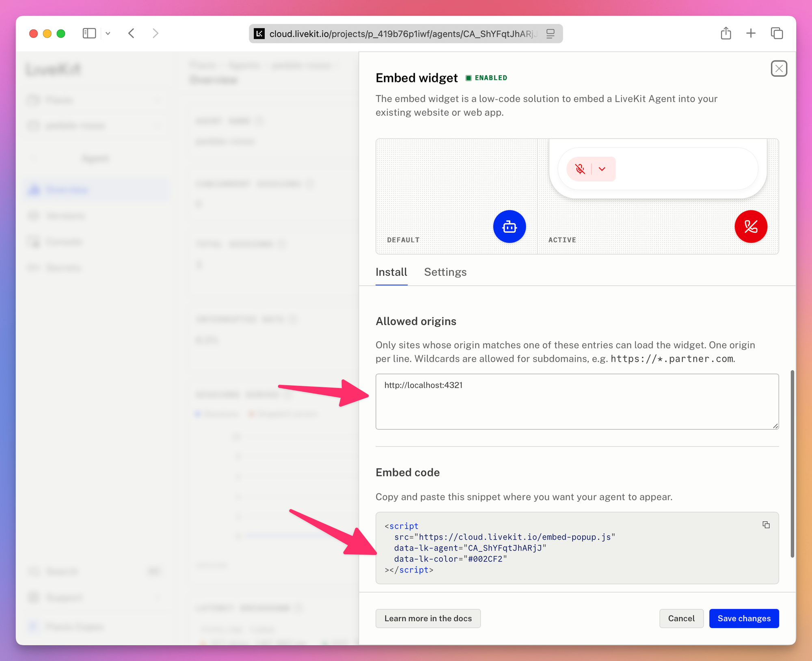The image size is (812, 661).
Task: Show the tab overview
Action: [x=777, y=33]
